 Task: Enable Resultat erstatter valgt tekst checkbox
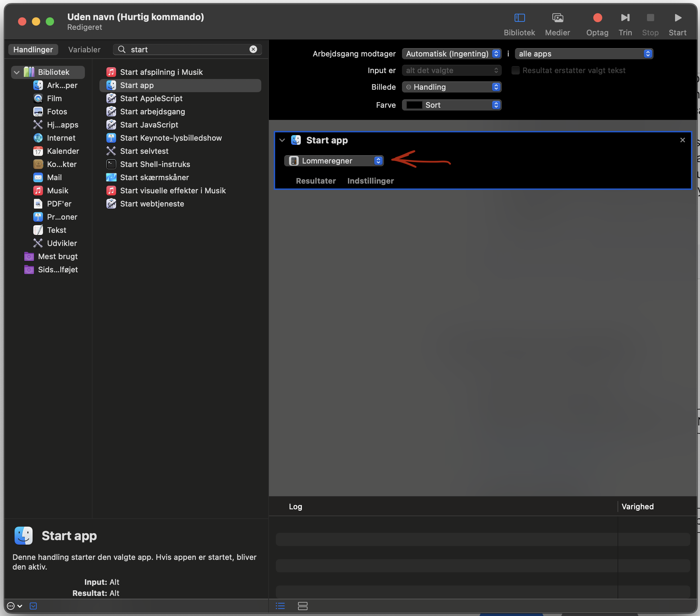point(515,70)
